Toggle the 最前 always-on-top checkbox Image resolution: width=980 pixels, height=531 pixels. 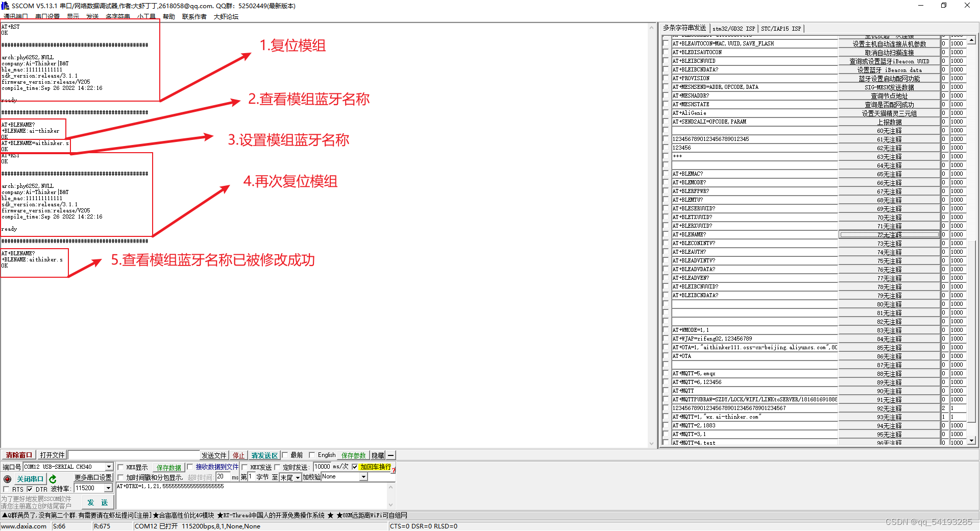coord(285,455)
